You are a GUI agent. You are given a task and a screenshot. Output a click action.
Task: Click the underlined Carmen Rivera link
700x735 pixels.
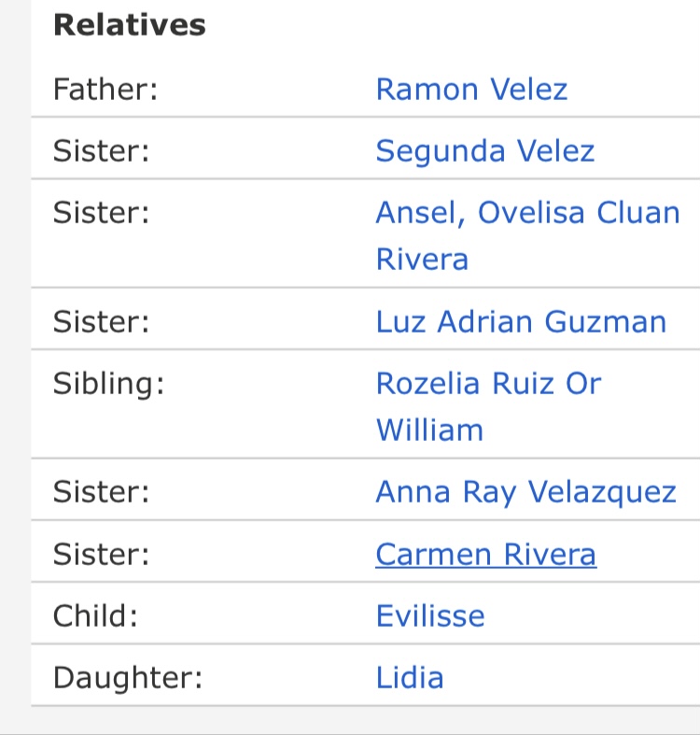click(485, 555)
